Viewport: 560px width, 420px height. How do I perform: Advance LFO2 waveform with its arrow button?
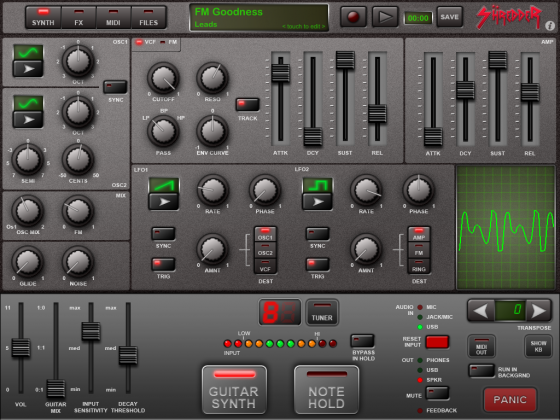318,201
